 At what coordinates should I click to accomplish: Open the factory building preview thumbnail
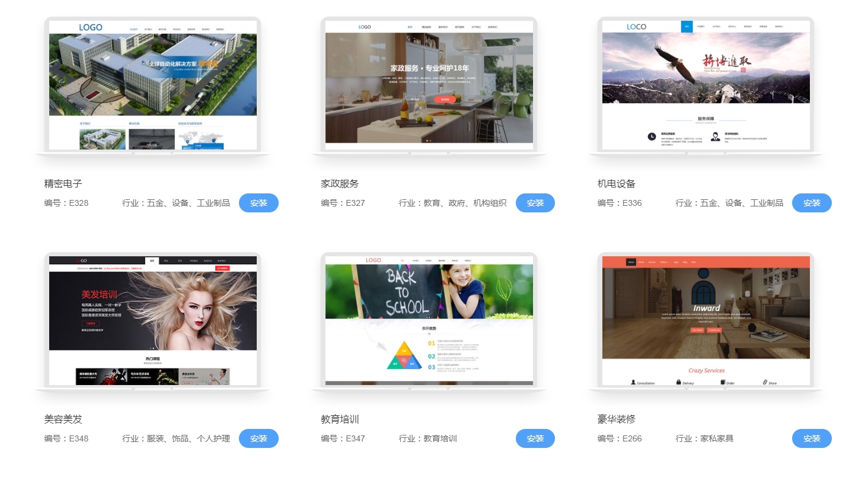tap(152, 85)
